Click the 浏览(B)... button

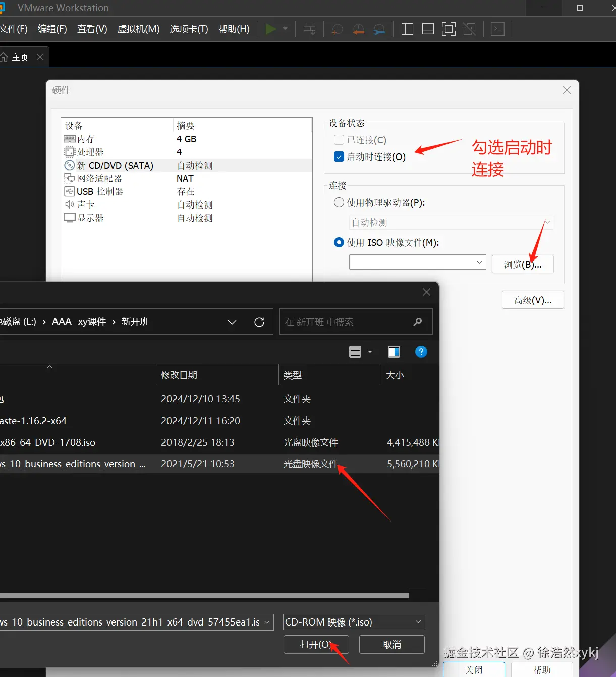523,264
